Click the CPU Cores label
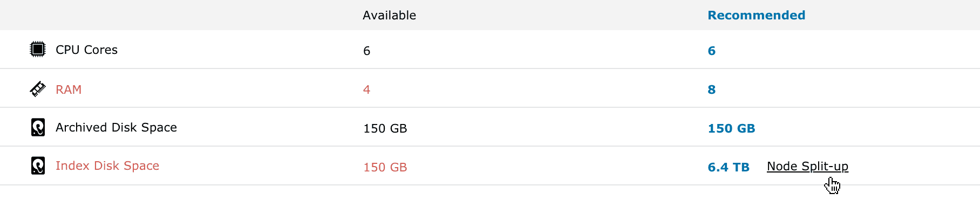Viewport: 980px width, 200px height. point(86,50)
